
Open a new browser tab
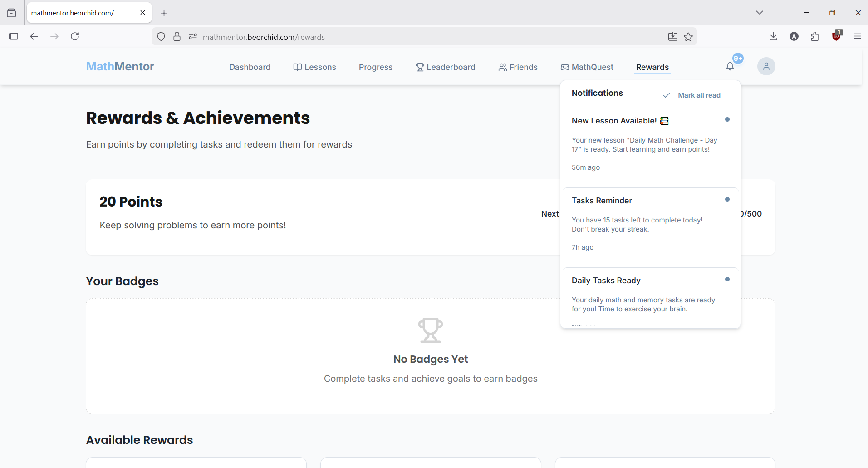click(x=164, y=13)
